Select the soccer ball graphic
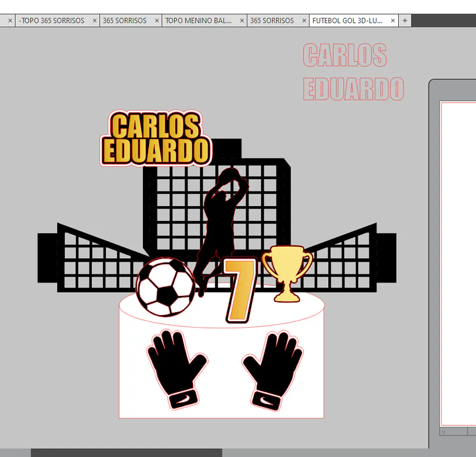Screen dimensions: 476x457 (x=166, y=287)
